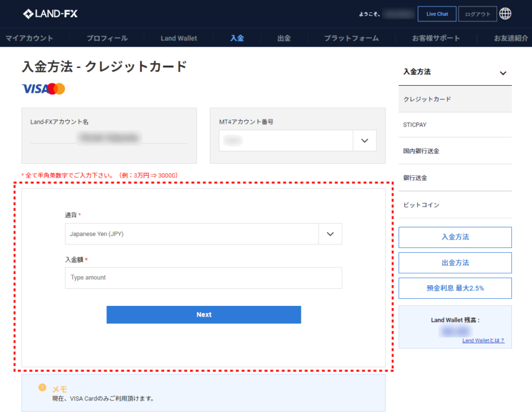Image resolution: width=532 pixels, height=416 pixels.
Task: Open the マイアカウント menu
Action: coord(29,38)
